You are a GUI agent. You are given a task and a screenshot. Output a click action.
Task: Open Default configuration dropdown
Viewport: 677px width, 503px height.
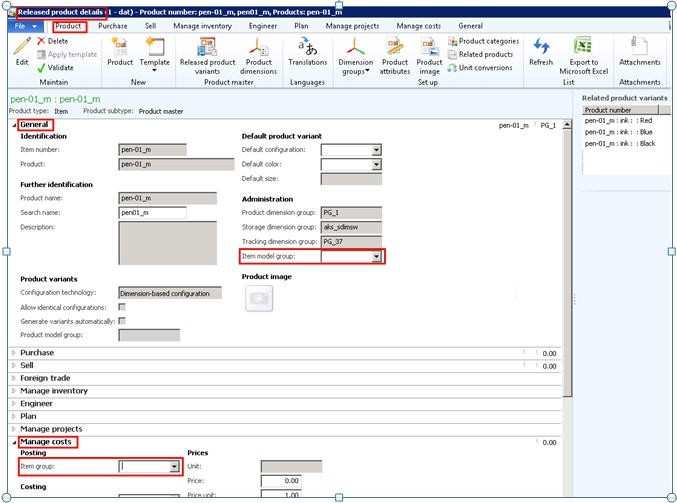point(376,150)
